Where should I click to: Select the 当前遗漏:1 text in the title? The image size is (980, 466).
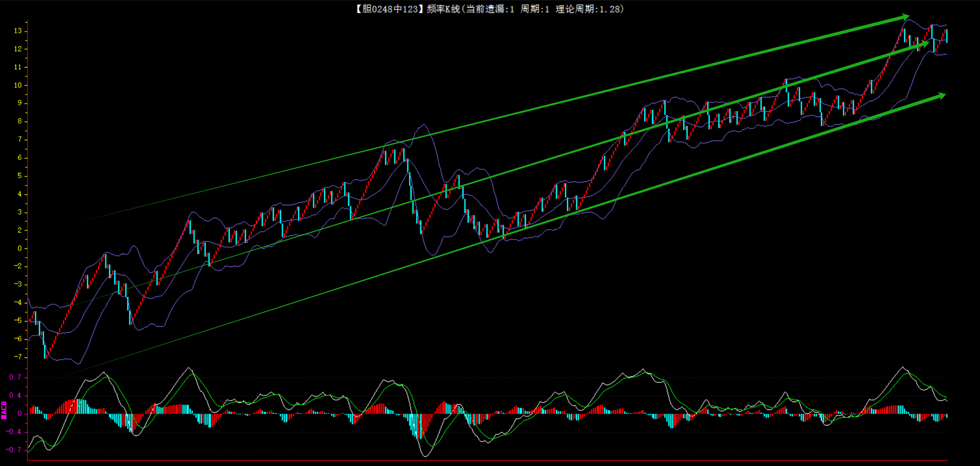click(x=490, y=9)
